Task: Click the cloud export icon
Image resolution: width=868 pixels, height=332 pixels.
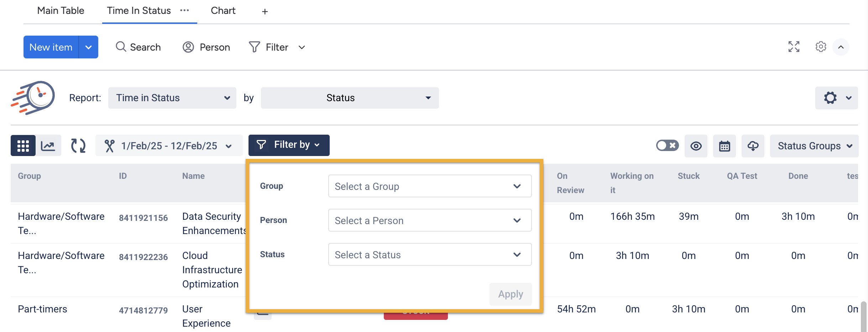Action: 753,146
